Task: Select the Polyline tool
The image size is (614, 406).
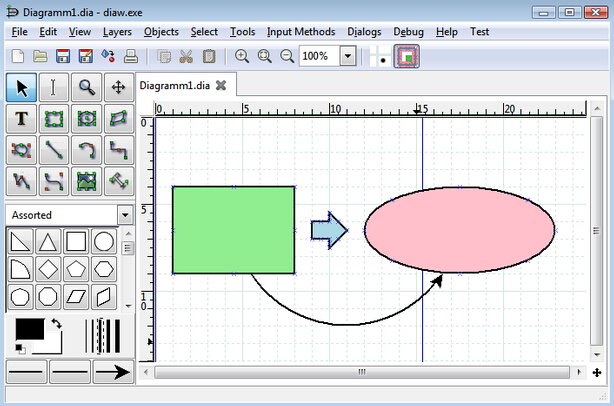Action: [x=22, y=181]
